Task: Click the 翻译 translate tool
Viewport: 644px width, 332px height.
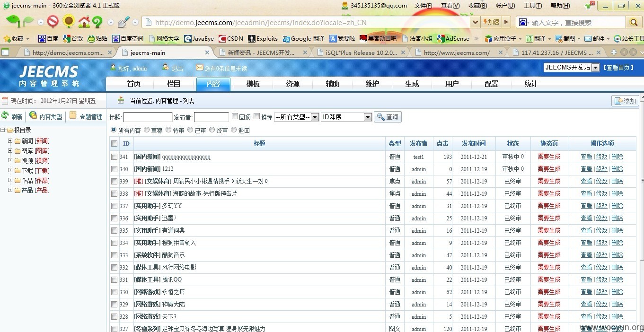Action: [x=536, y=38]
